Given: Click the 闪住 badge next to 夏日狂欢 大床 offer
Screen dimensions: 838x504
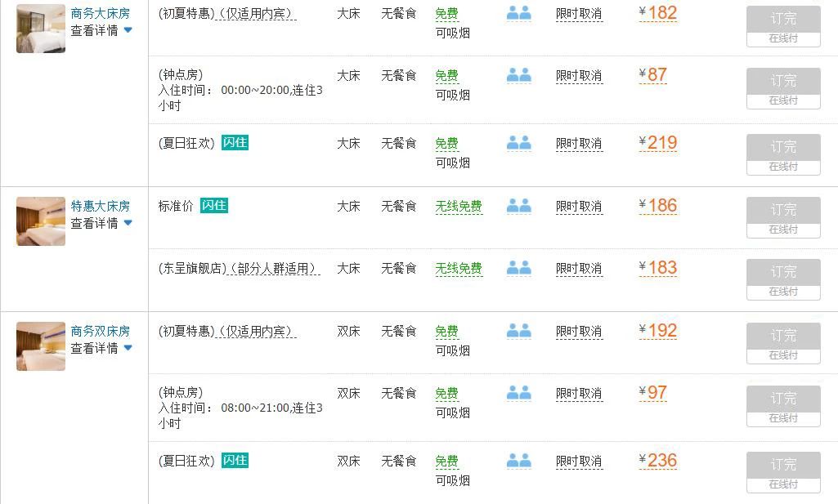Looking at the screenshot, I should pyautogui.click(x=235, y=142).
